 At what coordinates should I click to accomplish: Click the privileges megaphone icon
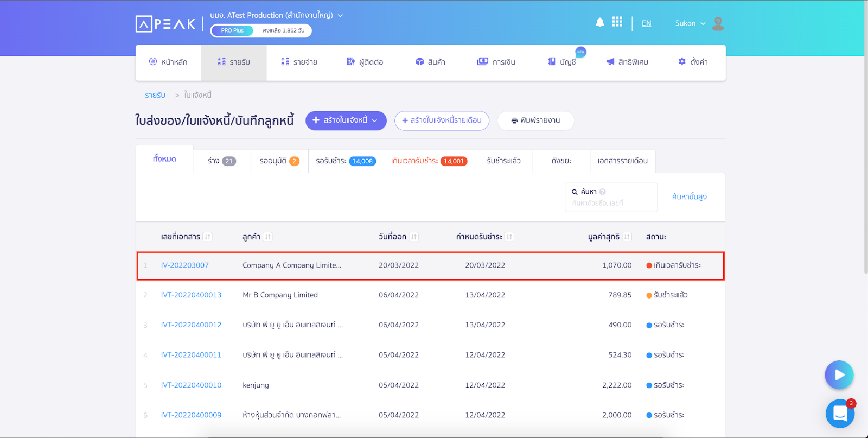[610, 61]
